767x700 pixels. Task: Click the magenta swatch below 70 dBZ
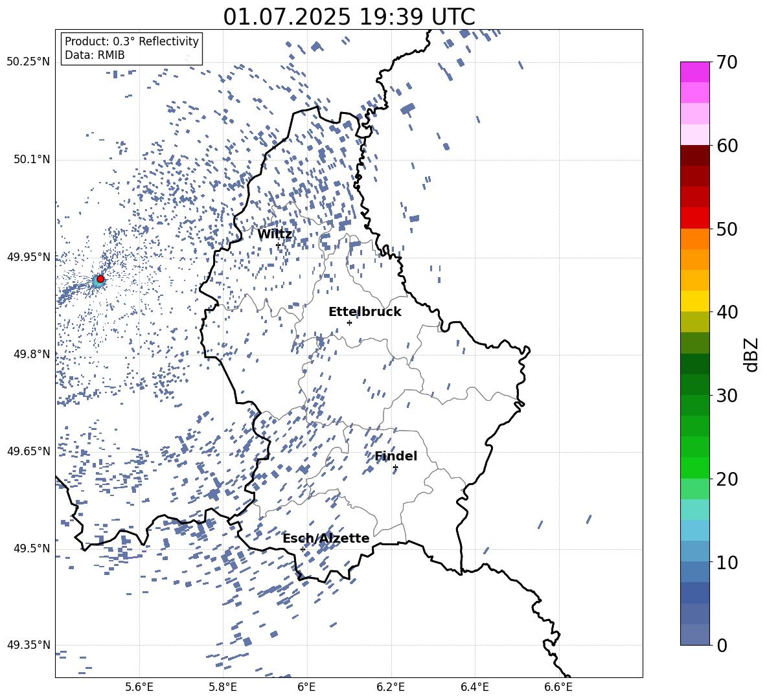point(694,72)
